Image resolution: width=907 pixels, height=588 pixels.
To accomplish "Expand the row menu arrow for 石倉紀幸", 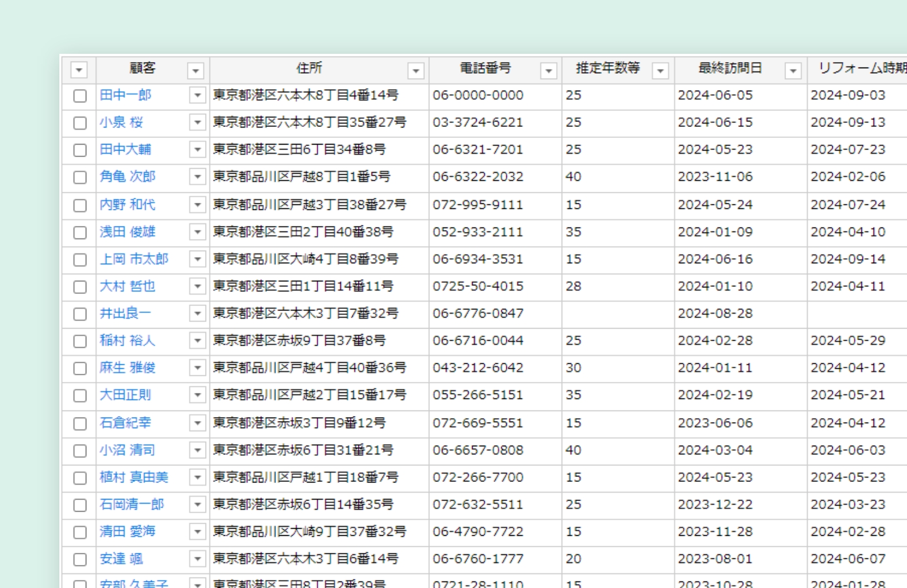I will (x=197, y=423).
